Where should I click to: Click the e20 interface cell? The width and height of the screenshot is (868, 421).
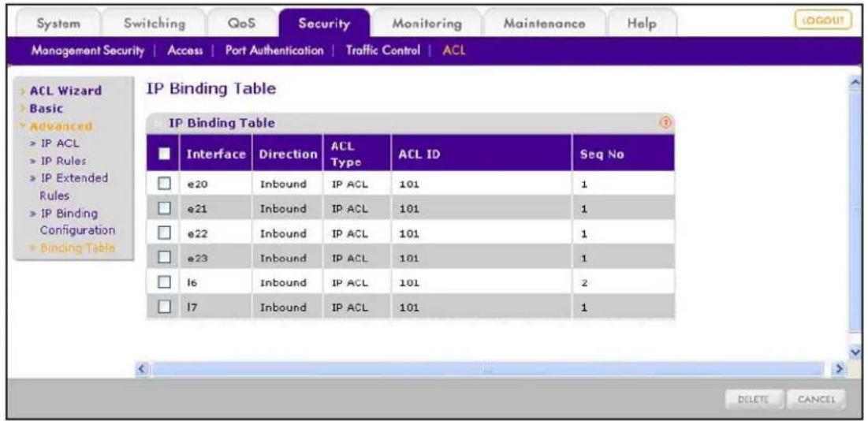[215, 184]
